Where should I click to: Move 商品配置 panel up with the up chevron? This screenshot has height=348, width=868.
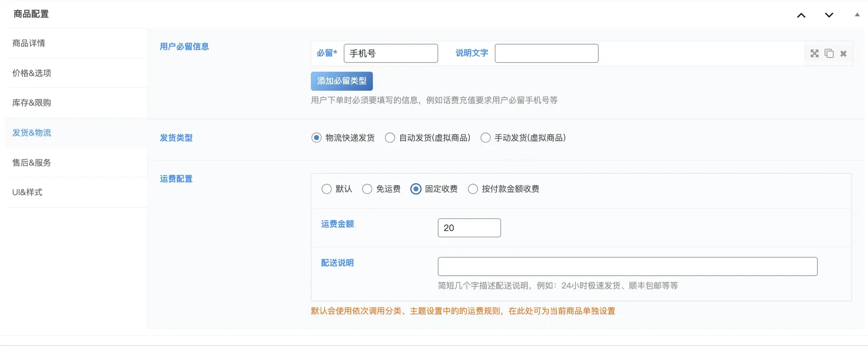click(801, 15)
